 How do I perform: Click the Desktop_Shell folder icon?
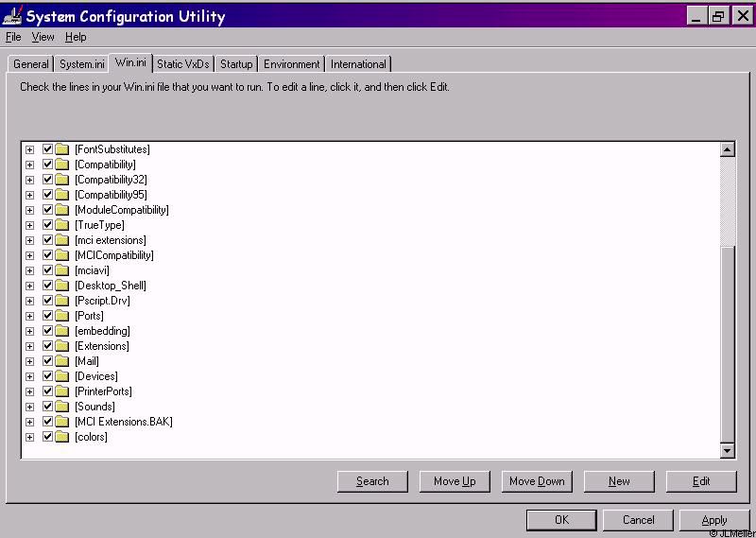point(61,286)
